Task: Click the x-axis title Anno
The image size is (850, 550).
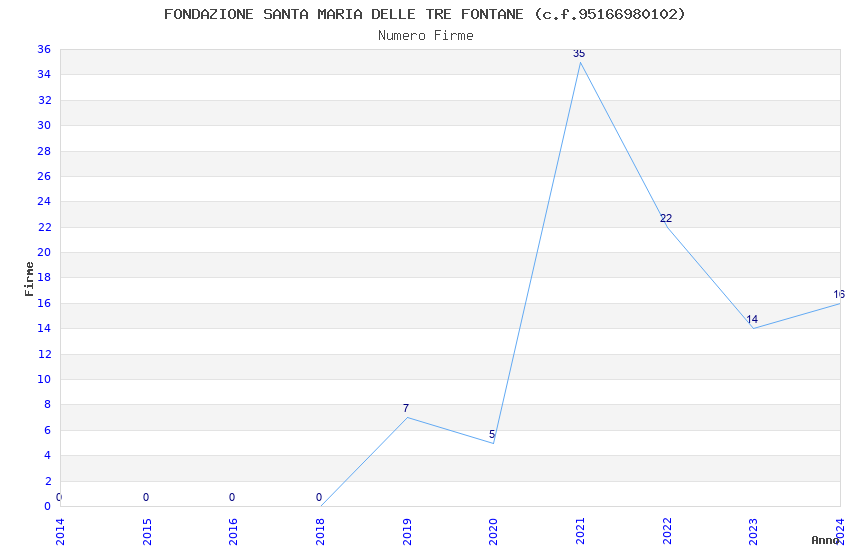Action: [x=825, y=540]
